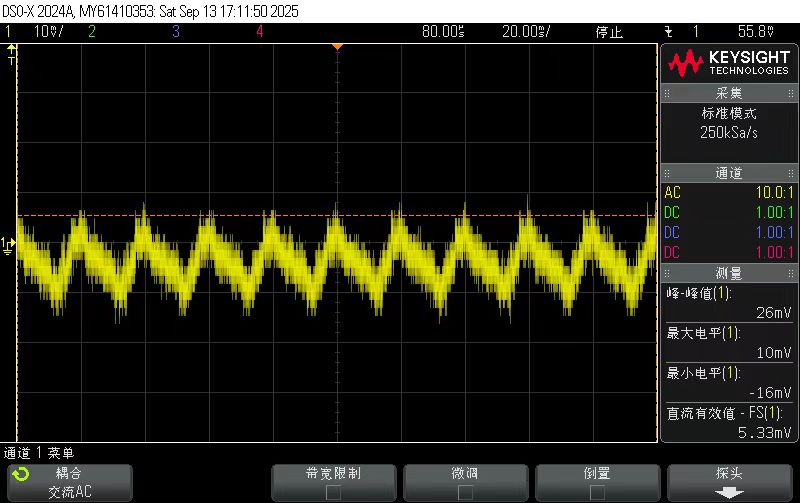Screen dimensions: 800x503
Task: Click the falling edge trigger icon
Action: coord(668,32)
